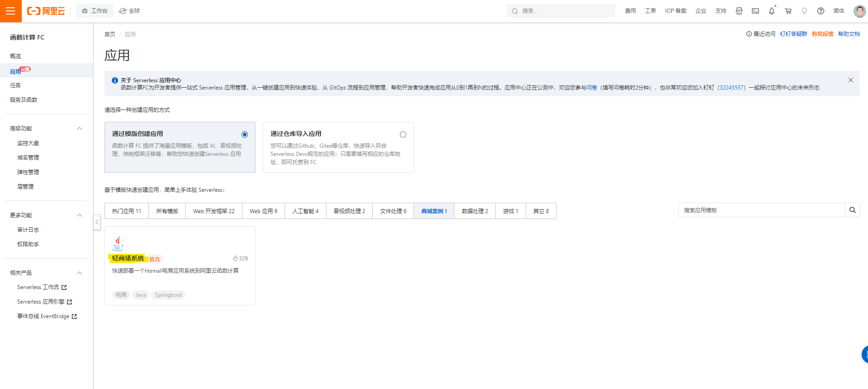Close the Serverless 应用中心 info banner
The height and width of the screenshot is (389, 868).
pos(851,80)
